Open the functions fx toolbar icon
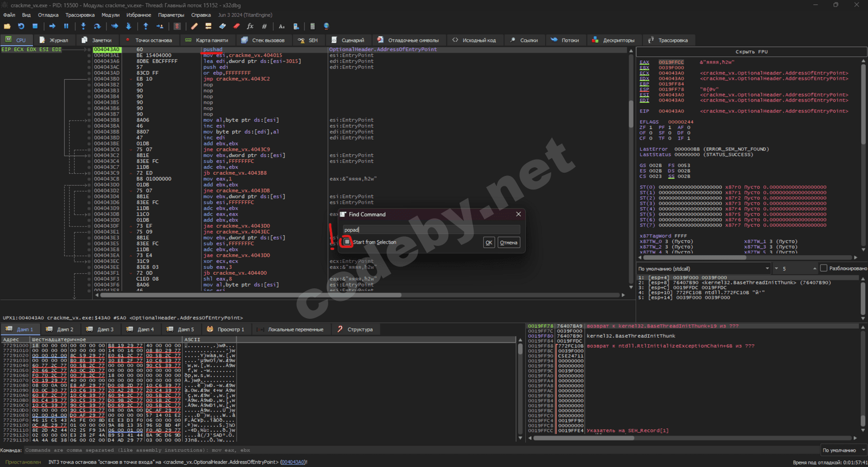 coord(250,26)
